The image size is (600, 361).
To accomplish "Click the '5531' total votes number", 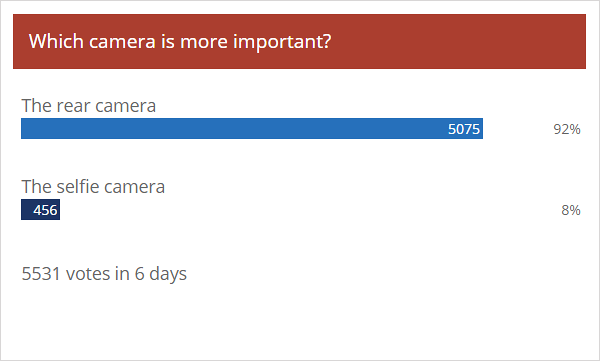I will pyautogui.click(x=41, y=274).
